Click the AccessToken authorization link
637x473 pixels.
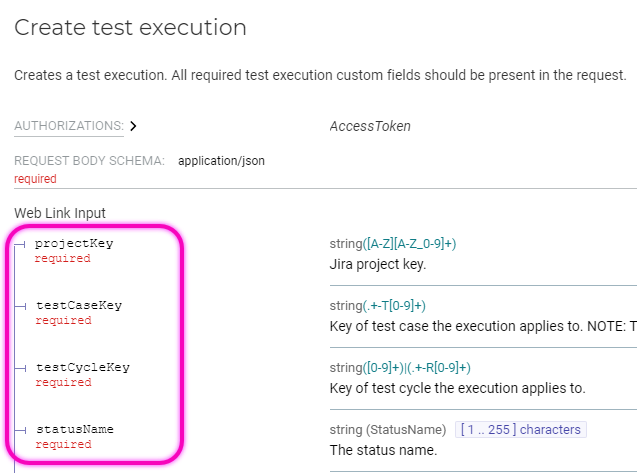370,126
